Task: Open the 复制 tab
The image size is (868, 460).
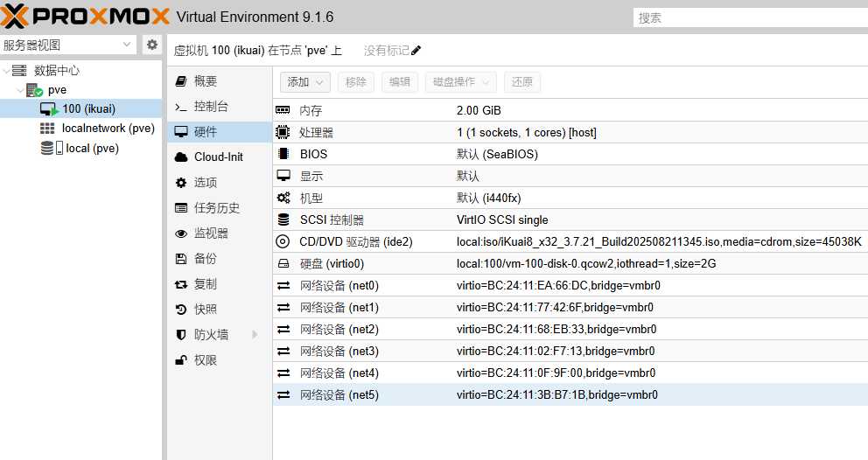Action: 220,284
